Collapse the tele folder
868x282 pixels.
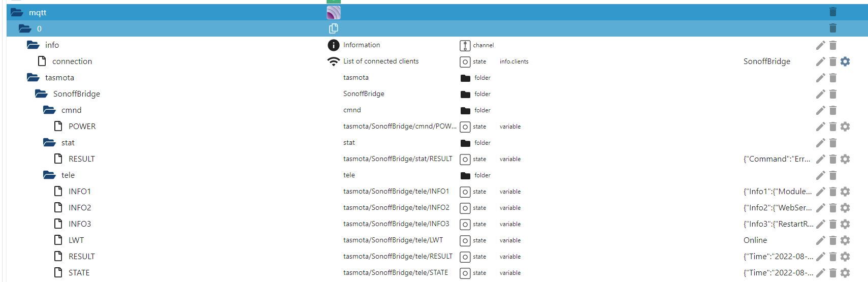point(49,175)
